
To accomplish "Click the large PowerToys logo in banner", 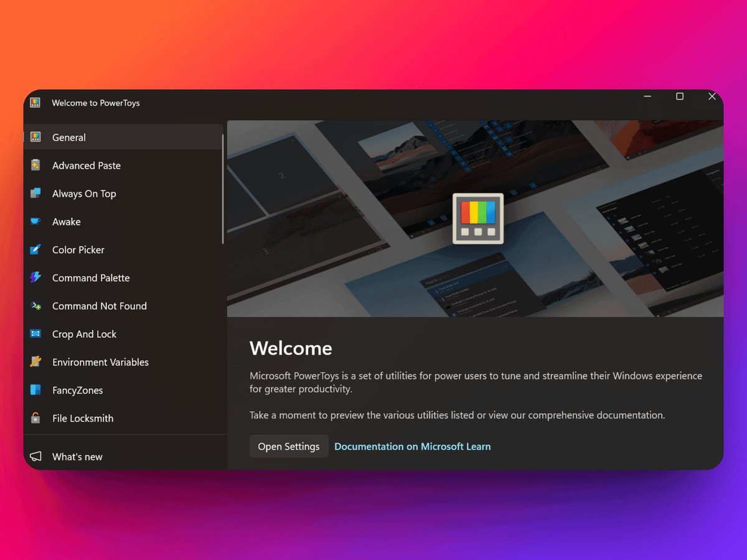I will pyautogui.click(x=477, y=218).
